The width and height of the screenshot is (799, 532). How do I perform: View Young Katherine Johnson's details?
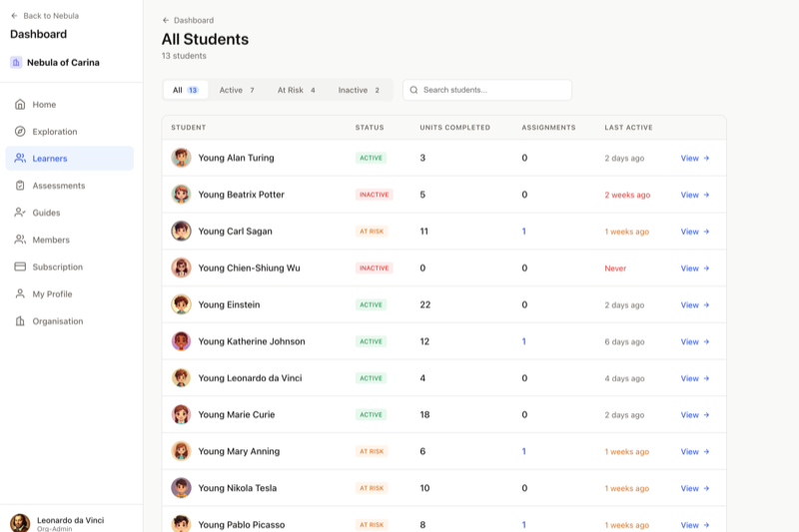coord(695,341)
